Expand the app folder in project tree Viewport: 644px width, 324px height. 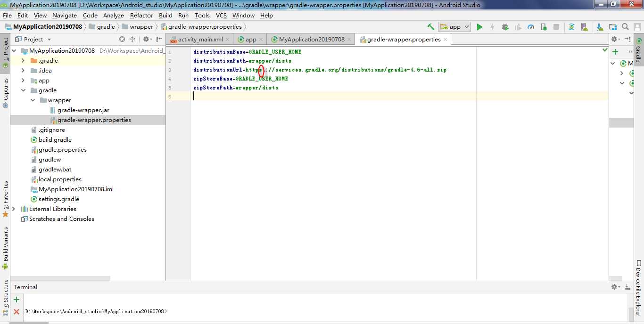point(23,81)
